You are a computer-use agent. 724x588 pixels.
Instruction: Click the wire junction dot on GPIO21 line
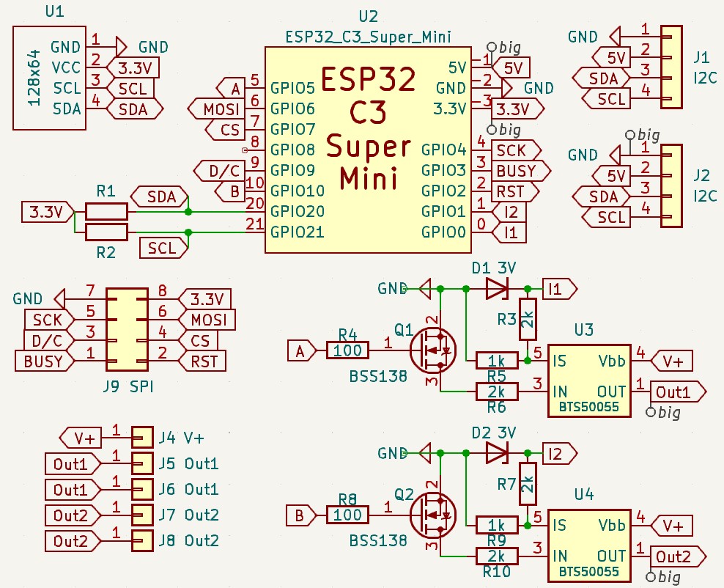[188, 232]
